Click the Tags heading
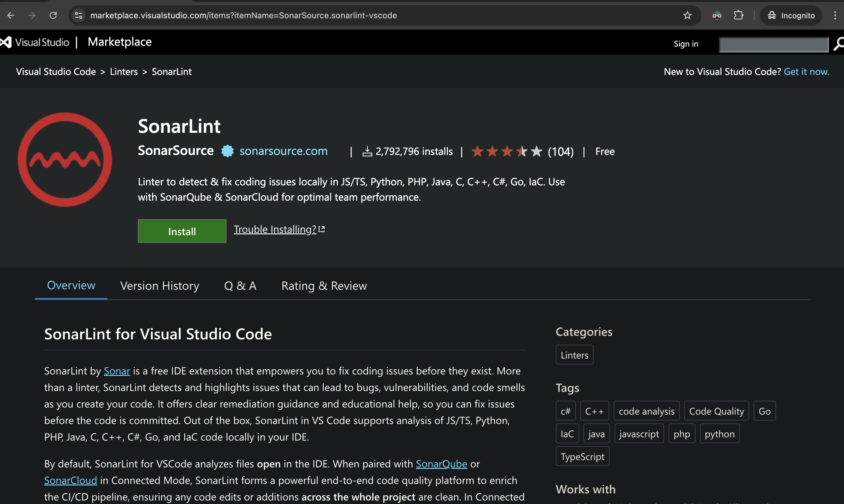The width and height of the screenshot is (844, 504). [567, 388]
